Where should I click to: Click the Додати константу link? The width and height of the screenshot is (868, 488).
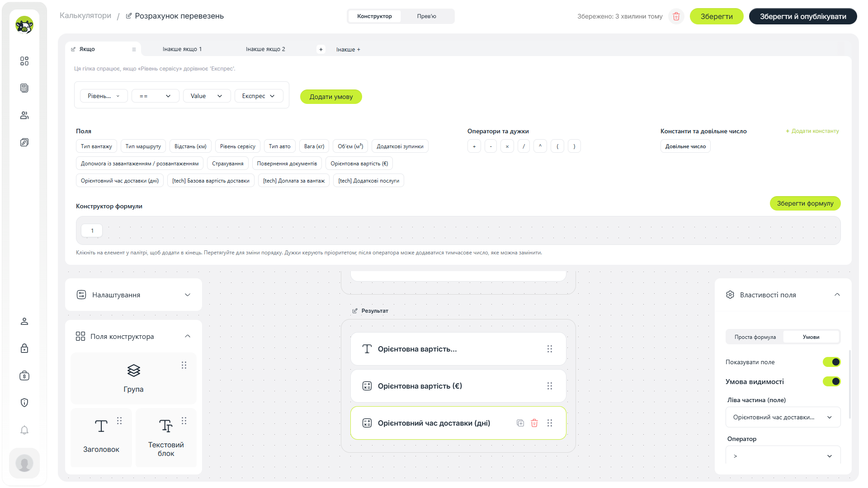pyautogui.click(x=812, y=131)
